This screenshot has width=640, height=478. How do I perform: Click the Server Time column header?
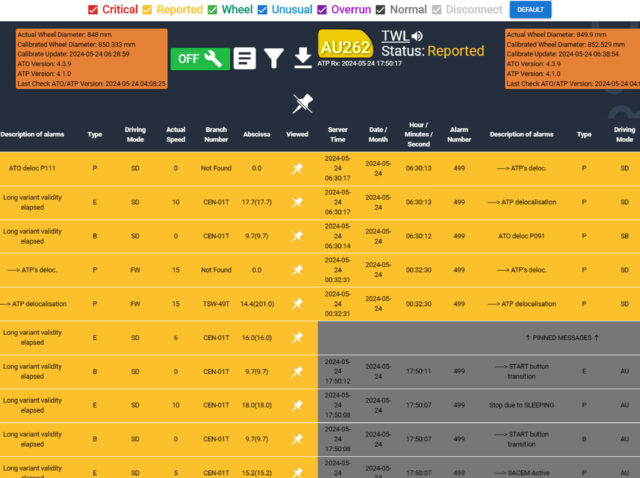pos(337,133)
